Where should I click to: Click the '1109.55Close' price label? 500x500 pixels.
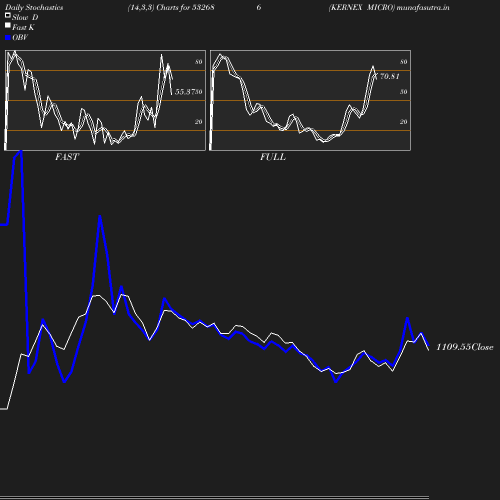click(x=465, y=347)
